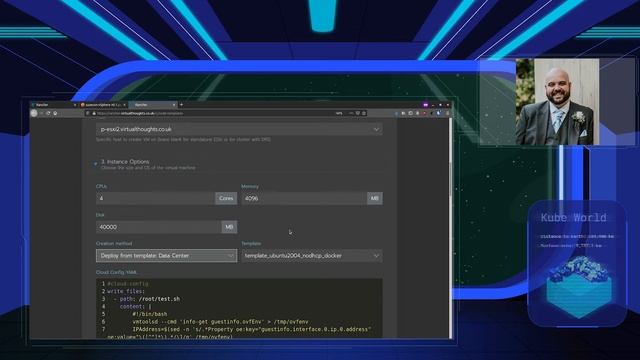Open the Template dropdown list

312,256
